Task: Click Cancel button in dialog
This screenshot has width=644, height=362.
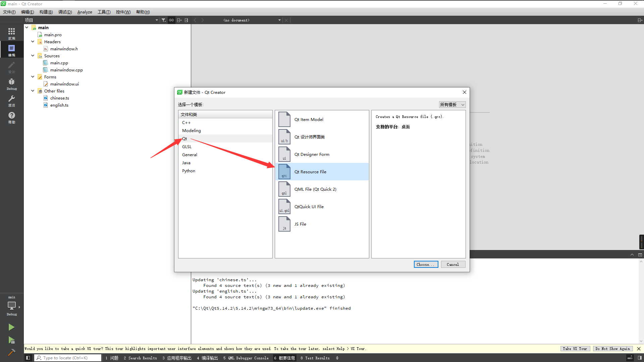Action: tap(453, 264)
